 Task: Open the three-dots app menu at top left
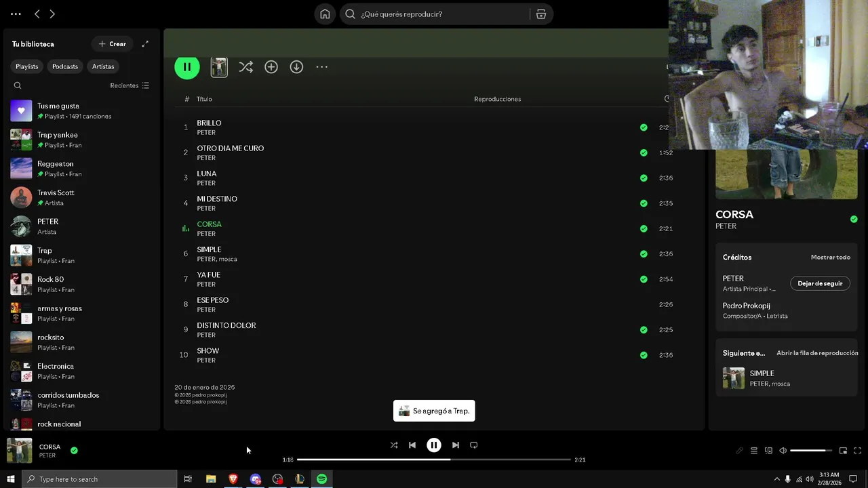click(x=16, y=14)
